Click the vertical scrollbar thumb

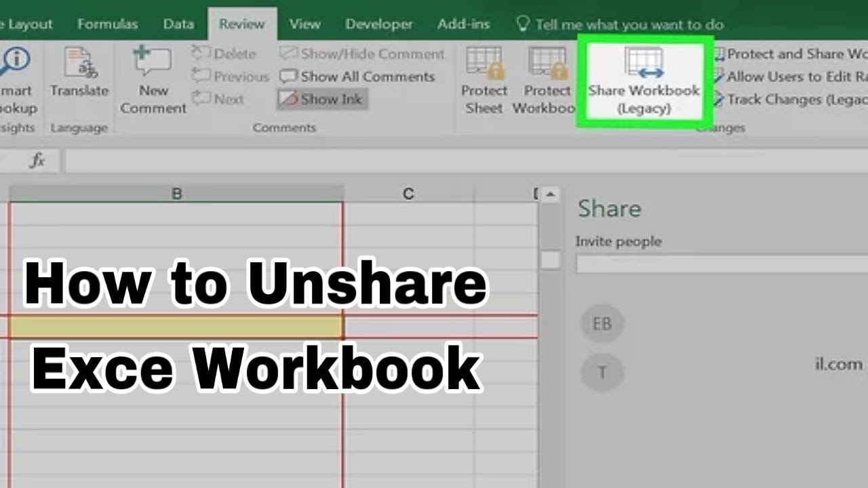pyautogui.click(x=551, y=260)
